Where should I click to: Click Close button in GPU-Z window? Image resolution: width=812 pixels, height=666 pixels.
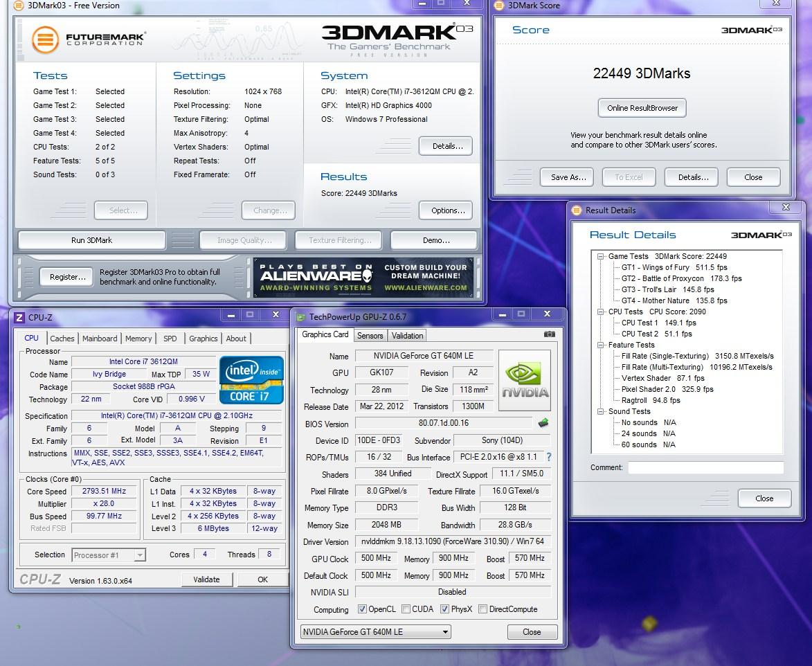pyautogui.click(x=532, y=632)
